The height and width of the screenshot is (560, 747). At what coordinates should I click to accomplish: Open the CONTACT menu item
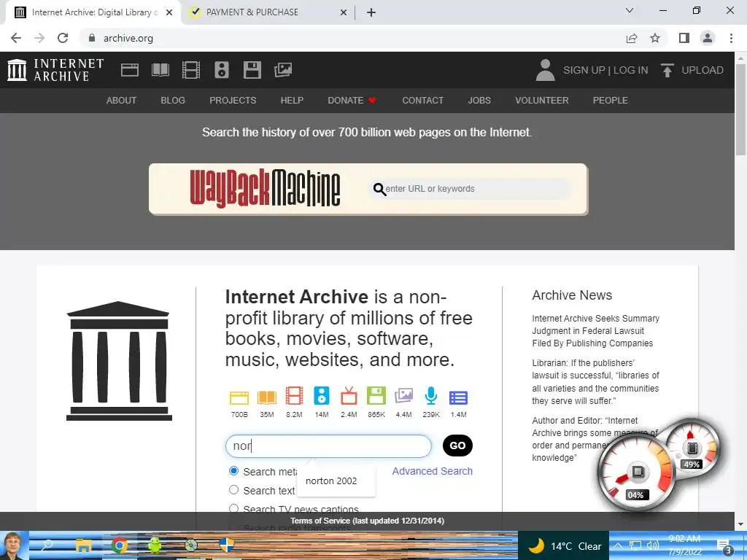coord(422,101)
